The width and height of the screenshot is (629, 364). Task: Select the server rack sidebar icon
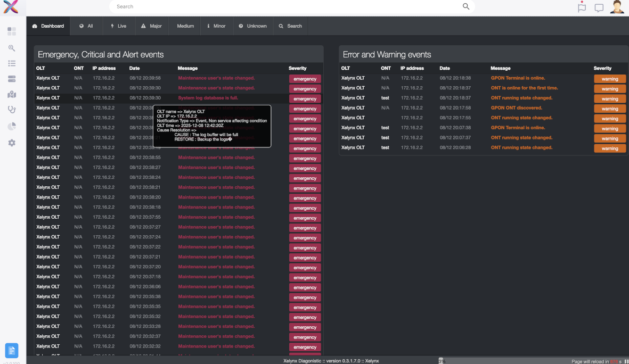click(x=12, y=79)
